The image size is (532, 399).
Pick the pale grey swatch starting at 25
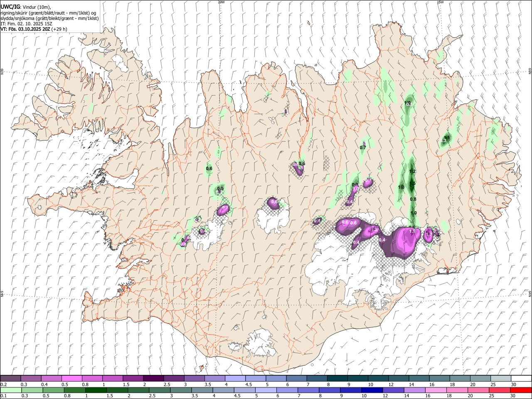tap(501, 378)
